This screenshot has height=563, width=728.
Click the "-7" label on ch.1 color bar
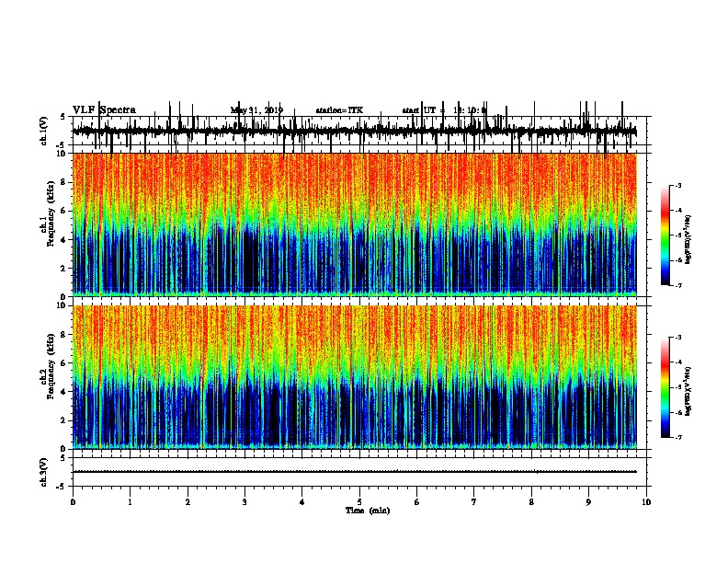pos(678,285)
